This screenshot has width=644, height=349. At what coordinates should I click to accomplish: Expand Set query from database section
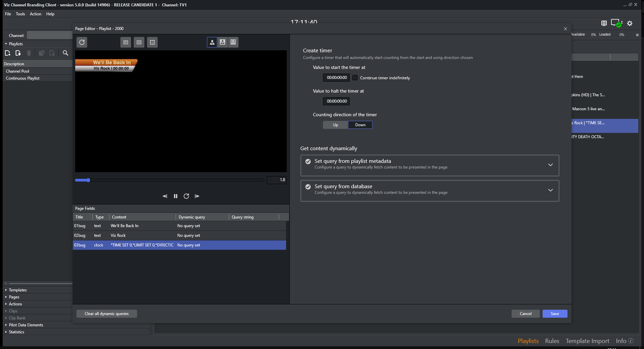550,190
